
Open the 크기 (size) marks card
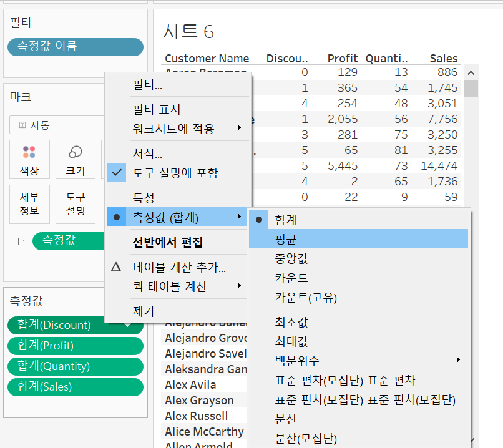tap(76, 159)
